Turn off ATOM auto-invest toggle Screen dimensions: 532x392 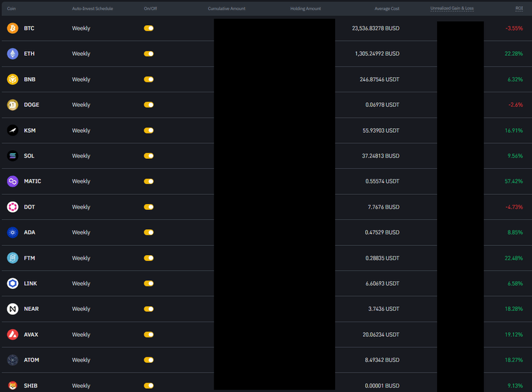click(x=148, y=360)
